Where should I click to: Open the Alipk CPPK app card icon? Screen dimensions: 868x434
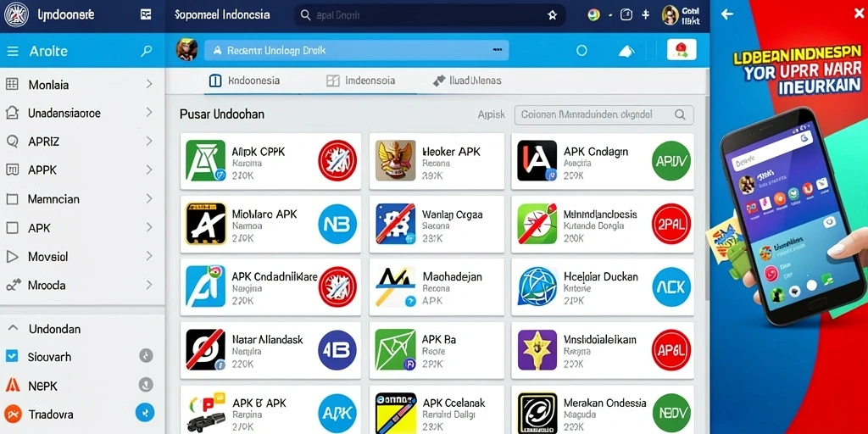point(205,160)
